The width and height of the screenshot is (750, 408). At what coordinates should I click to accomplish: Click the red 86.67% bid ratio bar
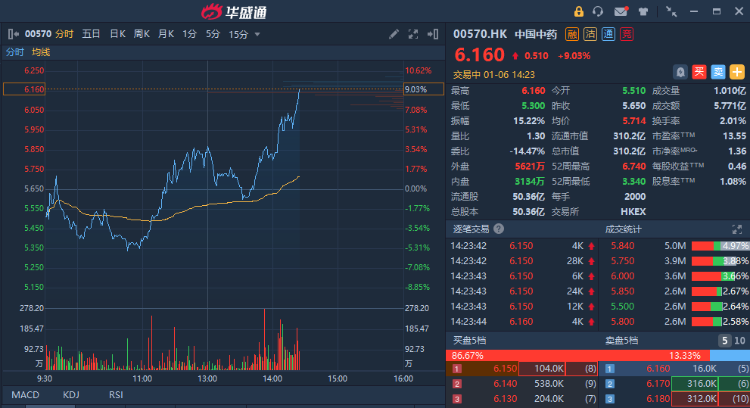(578, 355)
